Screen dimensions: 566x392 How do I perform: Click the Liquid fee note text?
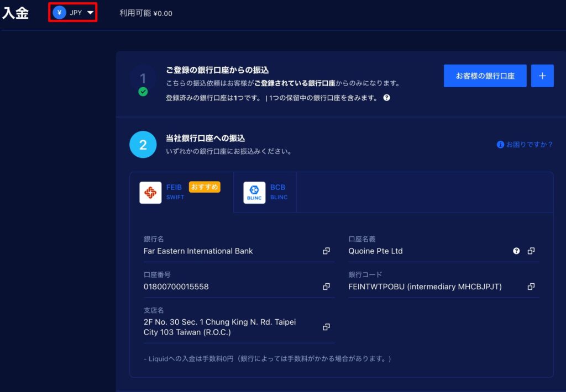pos(268,359)
